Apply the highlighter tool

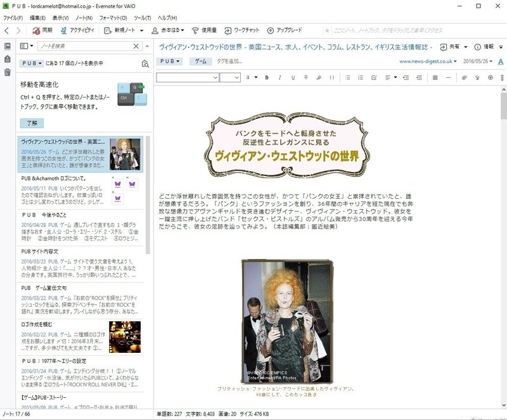319,77
